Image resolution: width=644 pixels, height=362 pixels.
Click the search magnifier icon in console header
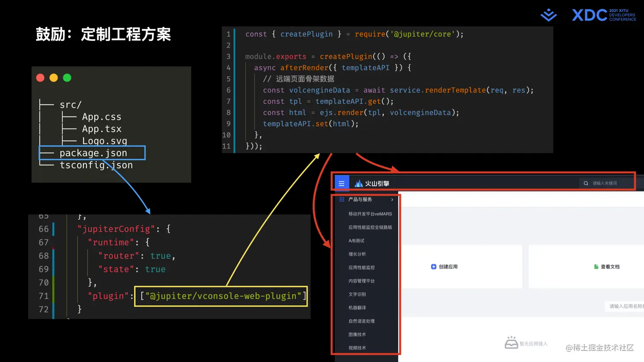(586, 183)
